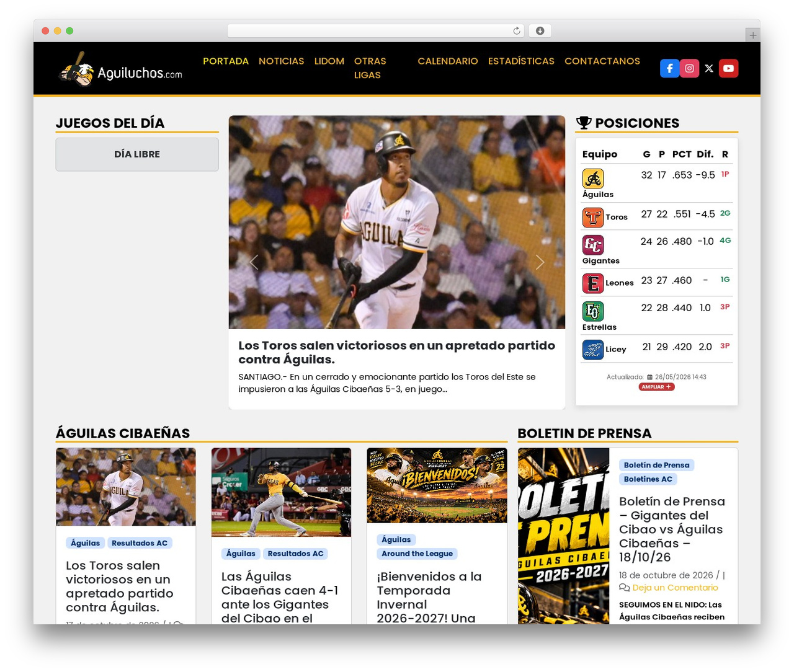Click 'Deja un Comentario' link
The image size is (794, 672).
pyautogui.click(x=675, y=588)
